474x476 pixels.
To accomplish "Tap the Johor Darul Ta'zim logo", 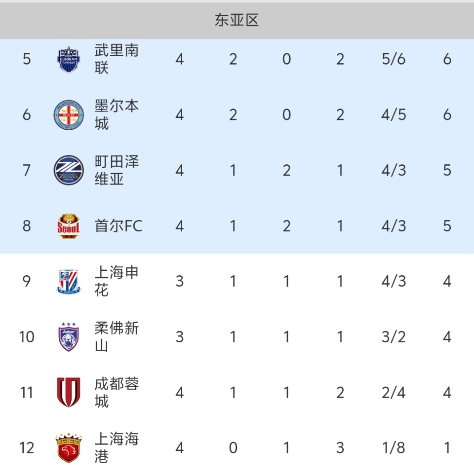I will (x=69, y=337).
